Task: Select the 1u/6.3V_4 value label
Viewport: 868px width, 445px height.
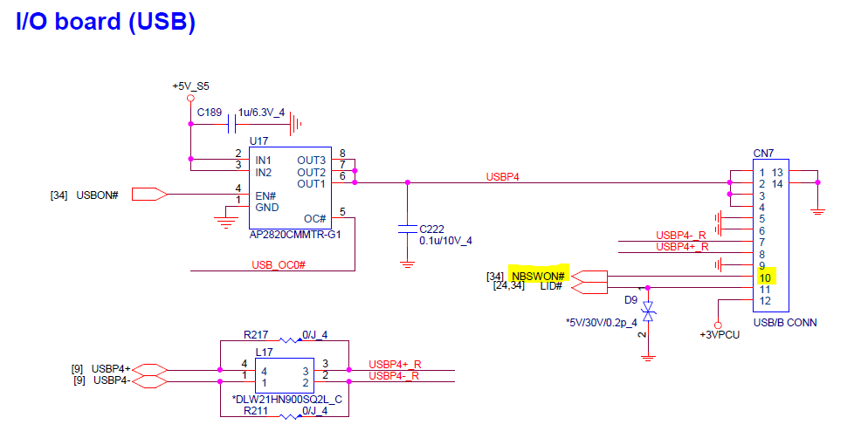Action: 261,113
